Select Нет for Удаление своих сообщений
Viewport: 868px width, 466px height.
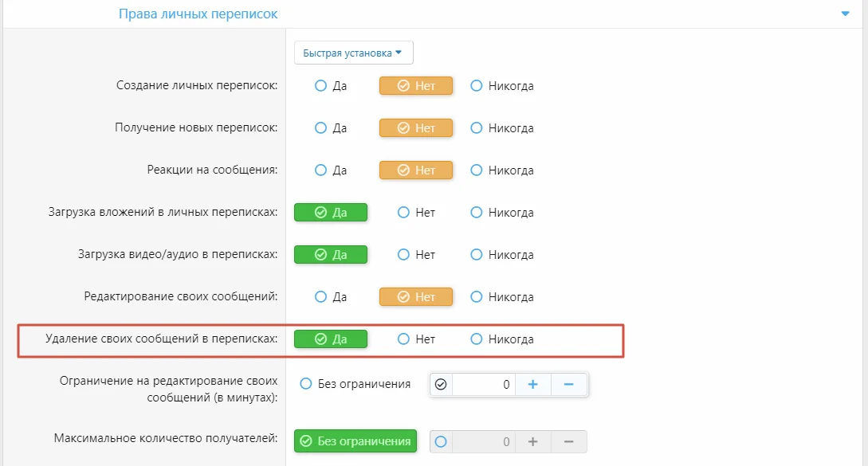pyautogui.click(x=416, y=339)
